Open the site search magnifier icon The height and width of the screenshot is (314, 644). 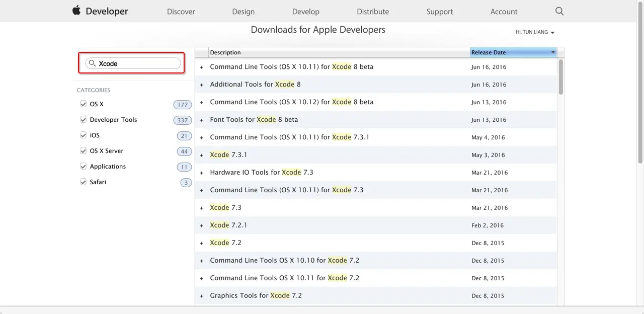[559, 11]
